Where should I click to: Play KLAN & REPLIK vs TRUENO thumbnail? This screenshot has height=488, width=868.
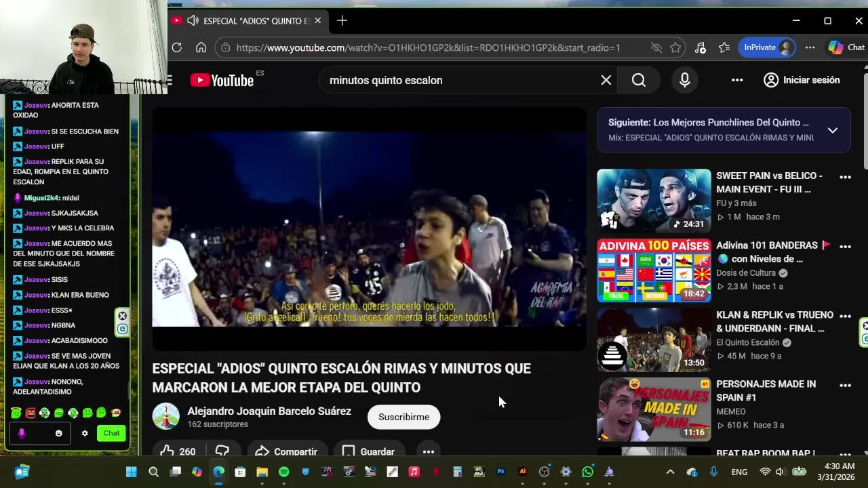click(654, 340)
